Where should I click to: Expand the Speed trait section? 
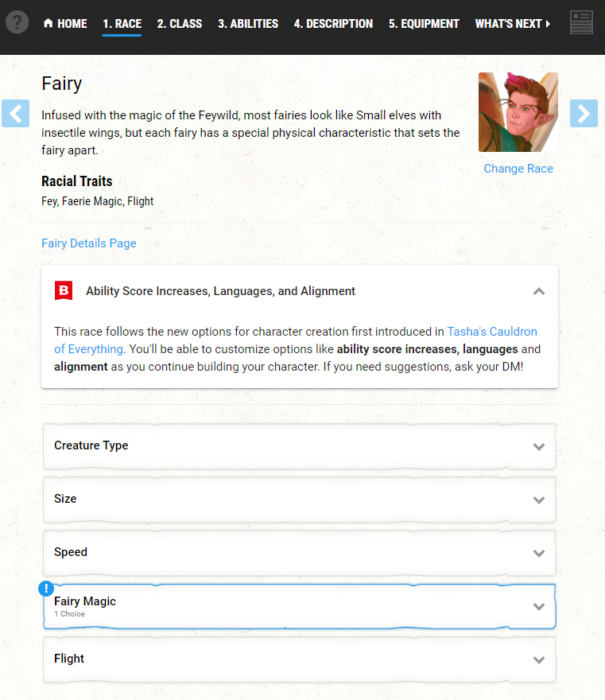300,553
